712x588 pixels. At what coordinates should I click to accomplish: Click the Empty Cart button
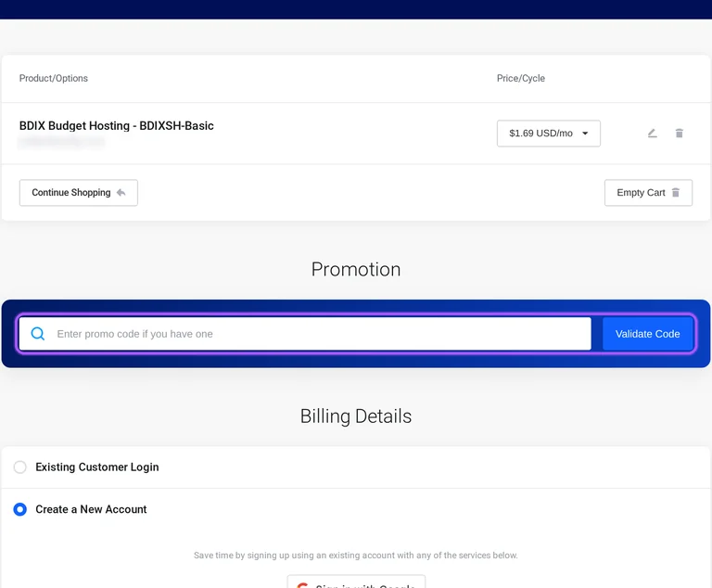(x=648, y=193)
